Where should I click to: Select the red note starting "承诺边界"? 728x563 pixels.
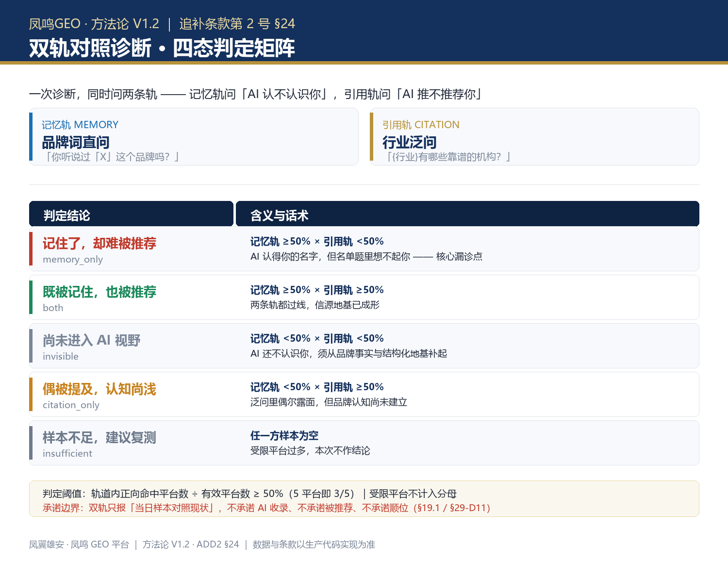tap(266, 508)
